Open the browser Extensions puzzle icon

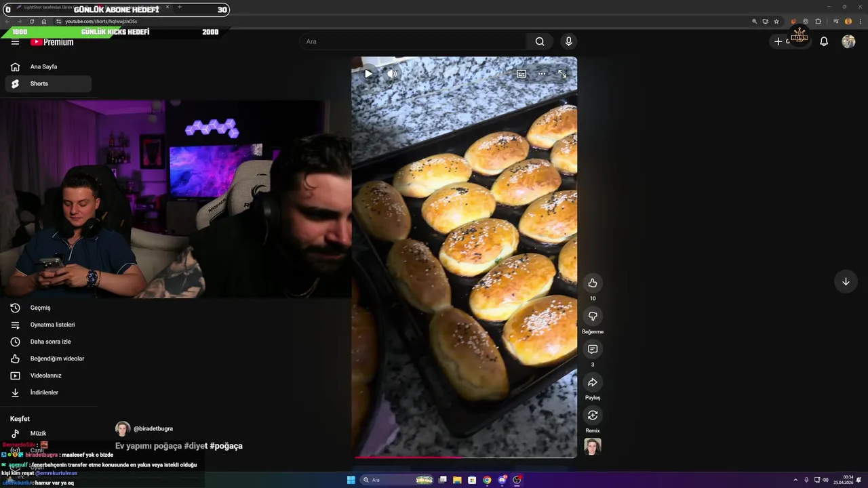[x=818, y=22]
